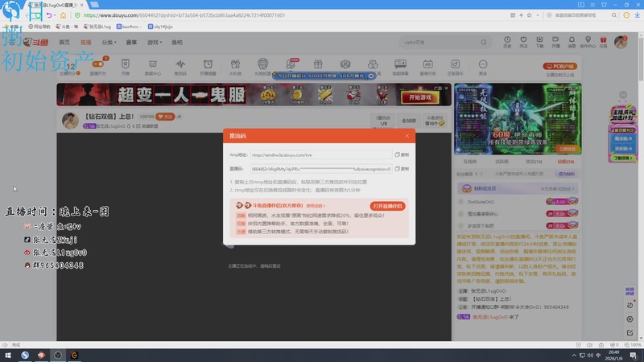Open 任务 red gift icon
The width and height of the screenshot is (644, 362).
click(x=603, y=42)
